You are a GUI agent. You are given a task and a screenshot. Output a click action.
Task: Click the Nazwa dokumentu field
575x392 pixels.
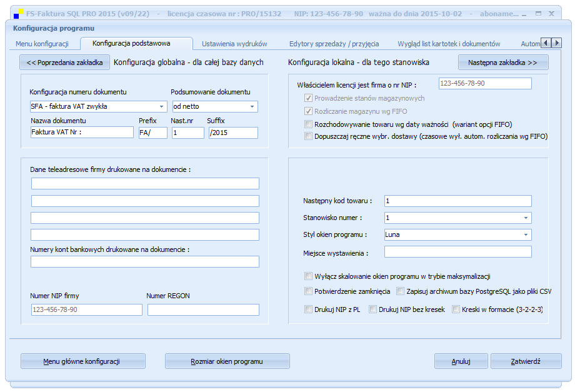coord(82,133)
